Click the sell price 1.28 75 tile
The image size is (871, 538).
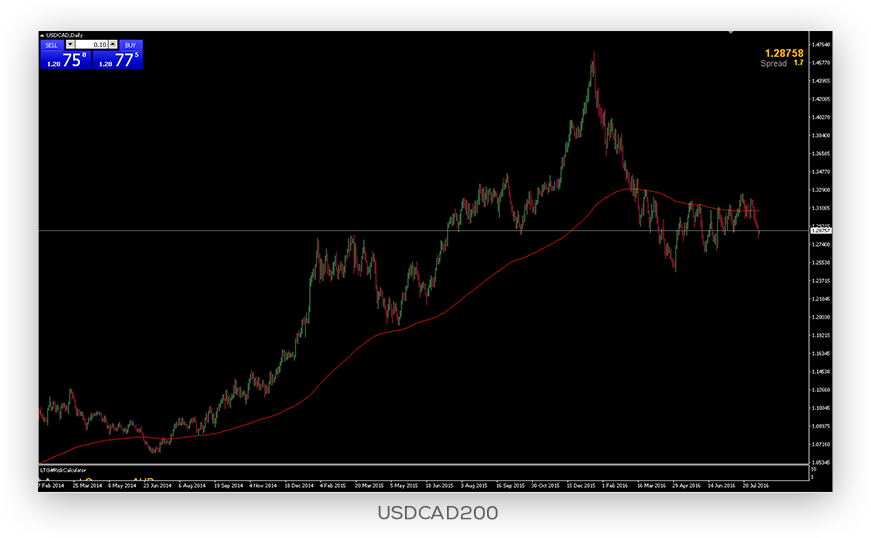pos(65,60)
